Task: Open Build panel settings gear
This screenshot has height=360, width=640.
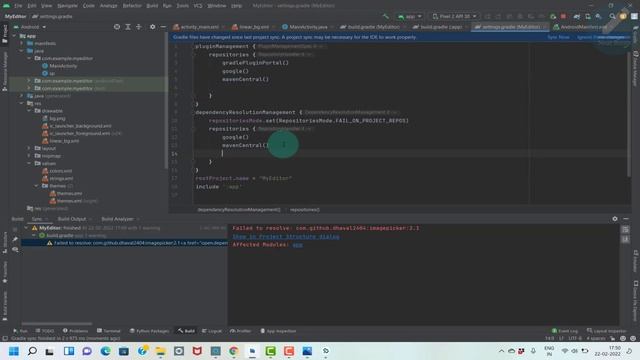Action: pos(615,219)
